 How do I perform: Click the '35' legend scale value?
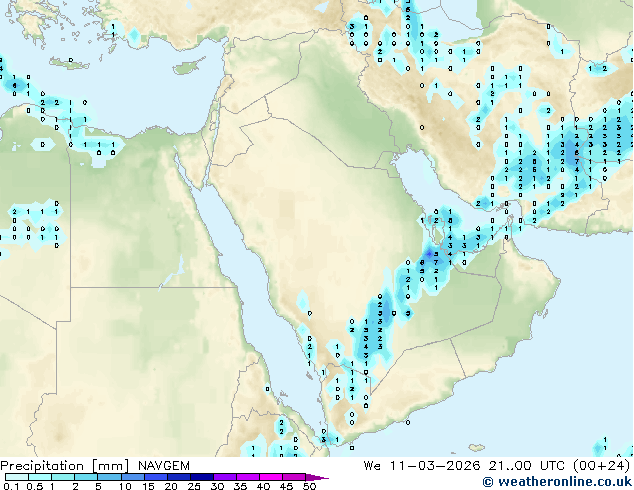240,486
